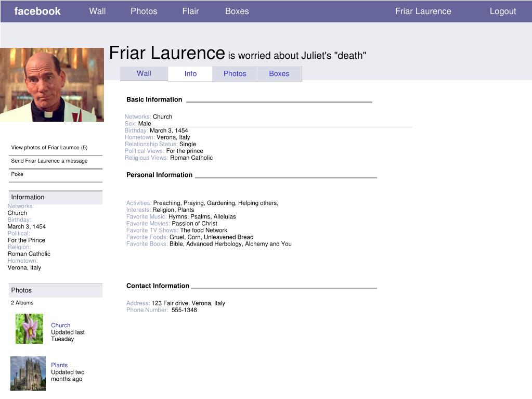Image resolution: width=532 pixels, height=399 pixels.
Task: Select the Info profile tab
Action: tap(190, 74)
